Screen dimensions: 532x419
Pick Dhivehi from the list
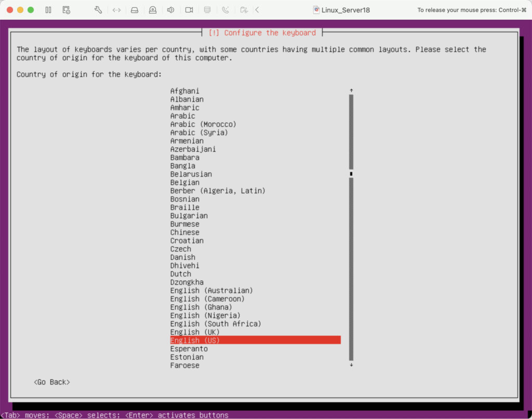pos(255,266)
